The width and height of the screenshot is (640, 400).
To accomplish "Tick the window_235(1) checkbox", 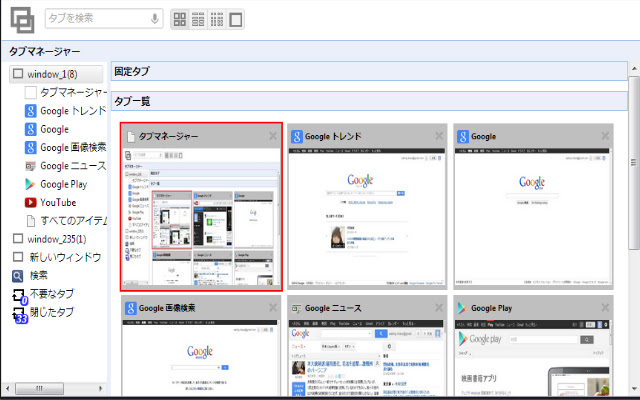I will pos(18,238).
